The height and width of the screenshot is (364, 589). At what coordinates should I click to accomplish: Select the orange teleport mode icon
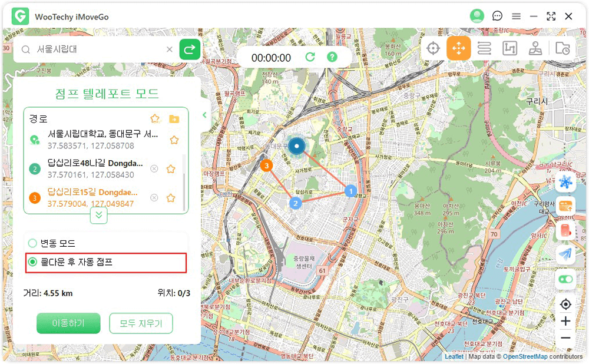click(459, 48)
